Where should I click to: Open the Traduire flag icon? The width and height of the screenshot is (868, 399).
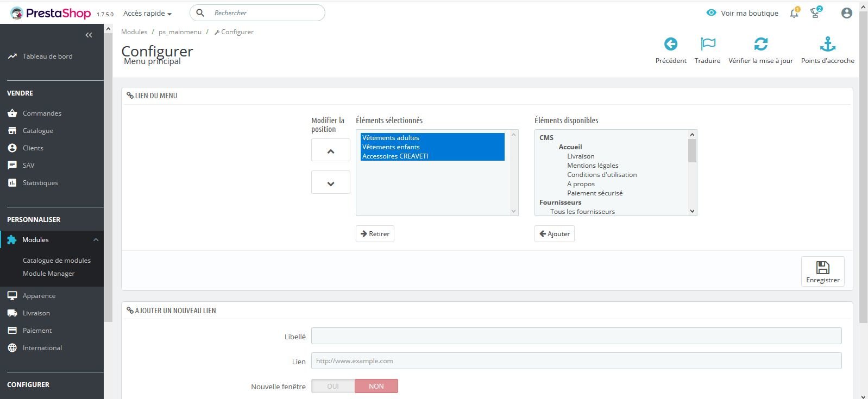(x=708, y=44)
